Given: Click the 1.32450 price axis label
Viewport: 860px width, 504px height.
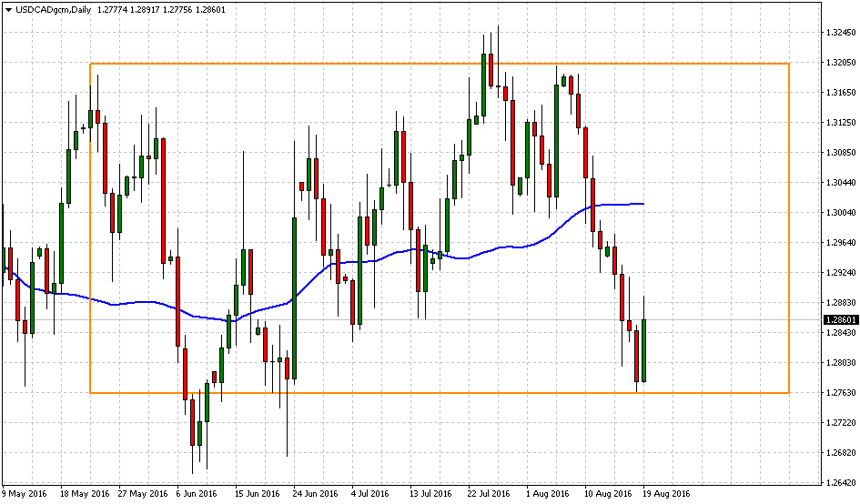Looking at the screenshot, I should tap(841, 33).
